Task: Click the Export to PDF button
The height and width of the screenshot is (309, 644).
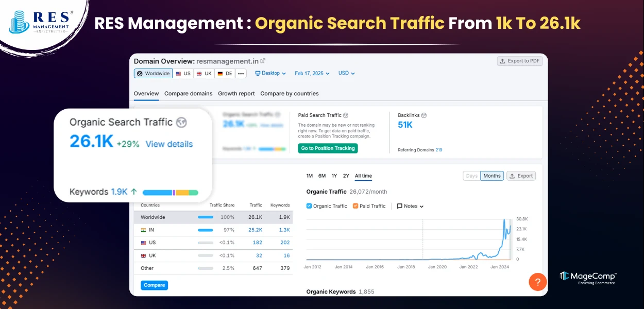Action: coord(519,61)
